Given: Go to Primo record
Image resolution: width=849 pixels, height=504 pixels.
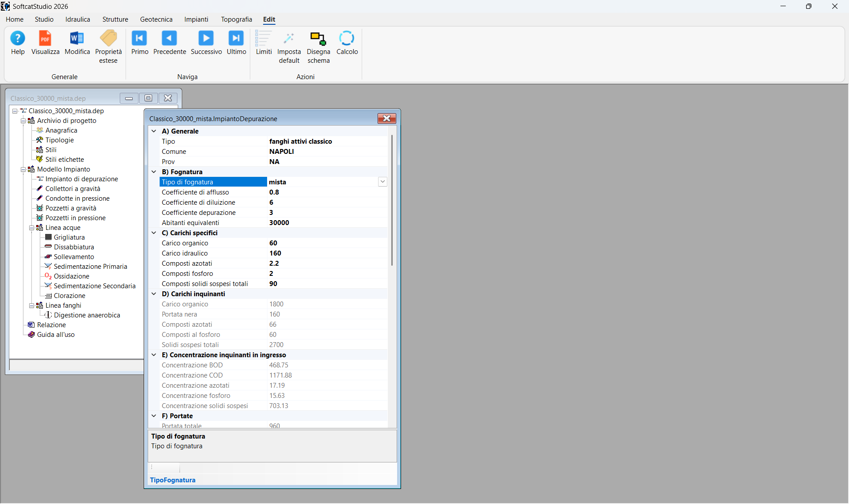Looking at the screenshot, I should (140, 43).
